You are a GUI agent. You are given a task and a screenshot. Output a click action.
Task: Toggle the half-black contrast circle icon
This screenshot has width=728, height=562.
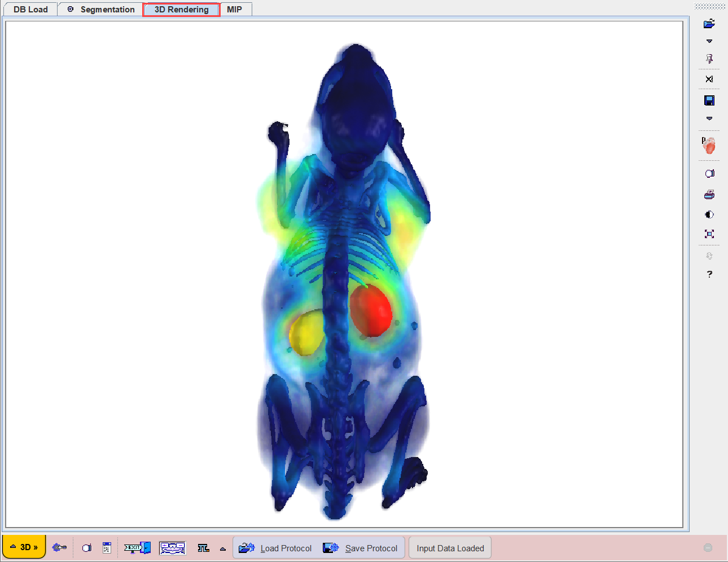(x=709, y=214)
